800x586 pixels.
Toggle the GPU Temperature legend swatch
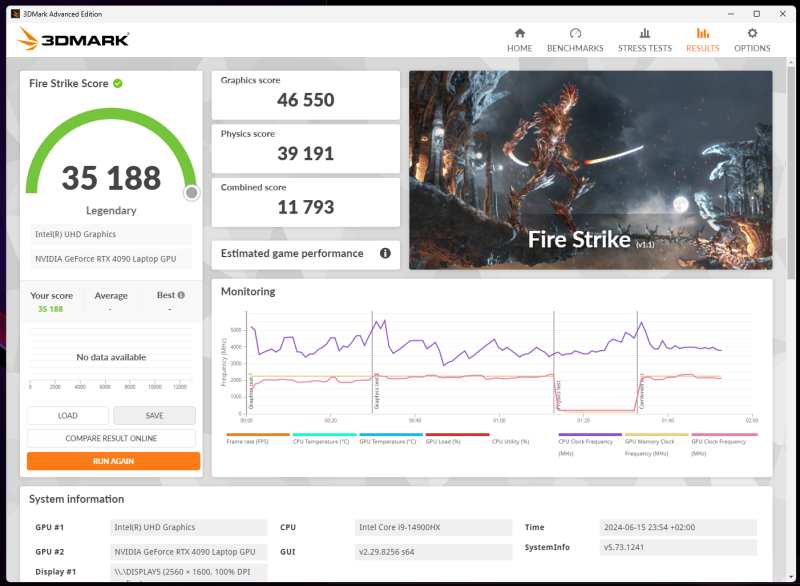391,435
